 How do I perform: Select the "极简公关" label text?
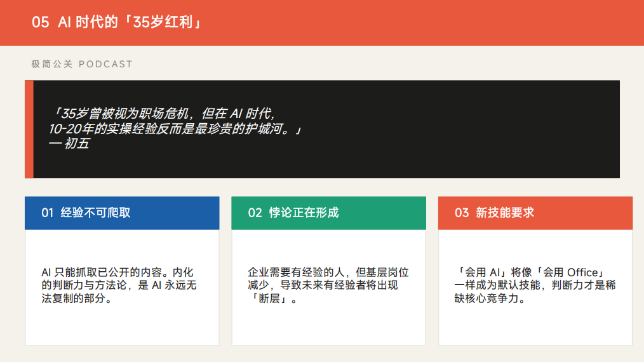51,64
